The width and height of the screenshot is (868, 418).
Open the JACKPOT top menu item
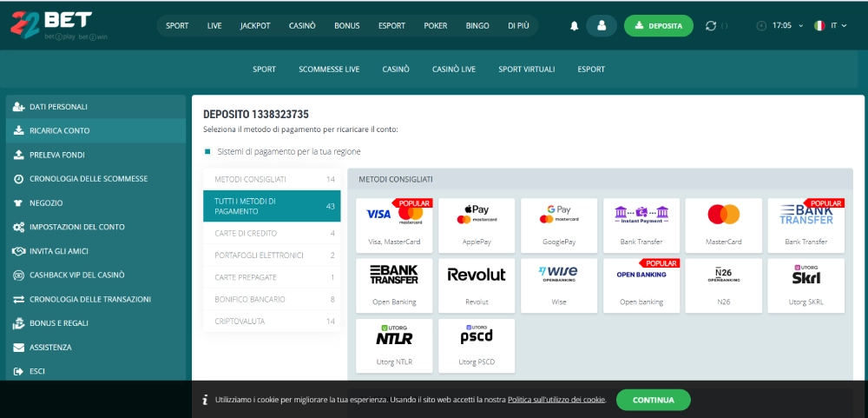coord(255,26)
